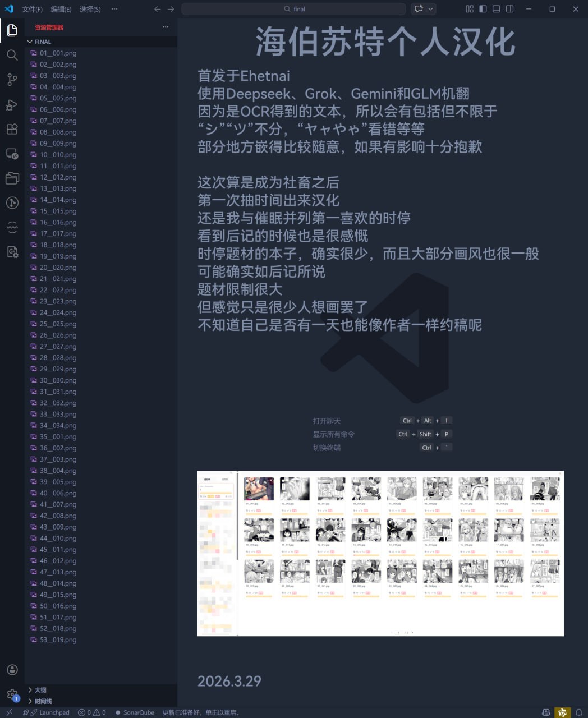Click the final search box in the title bar

tap(293, 9)
